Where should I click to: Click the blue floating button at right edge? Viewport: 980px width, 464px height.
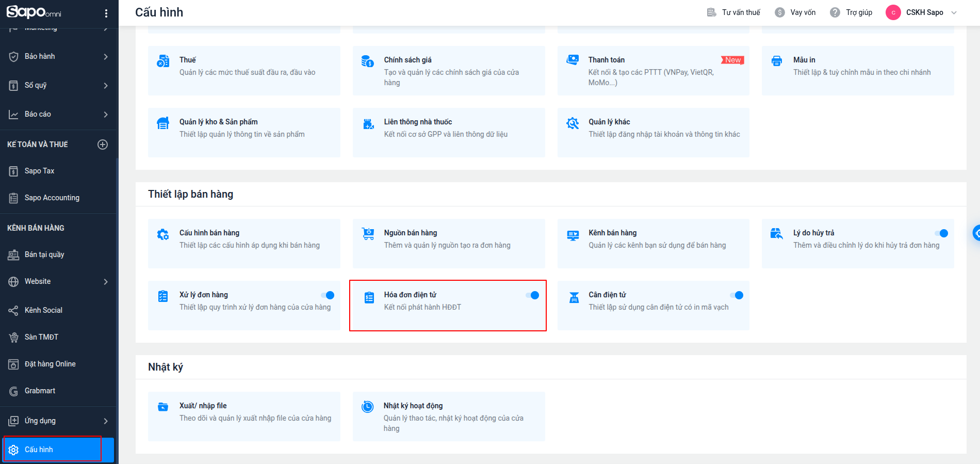click(x=976, y=233)
